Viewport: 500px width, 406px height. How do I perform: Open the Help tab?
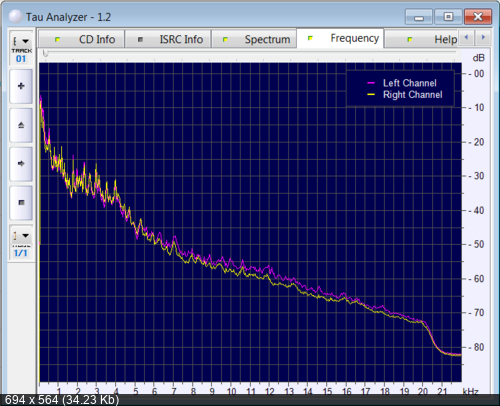pos(421,39)
